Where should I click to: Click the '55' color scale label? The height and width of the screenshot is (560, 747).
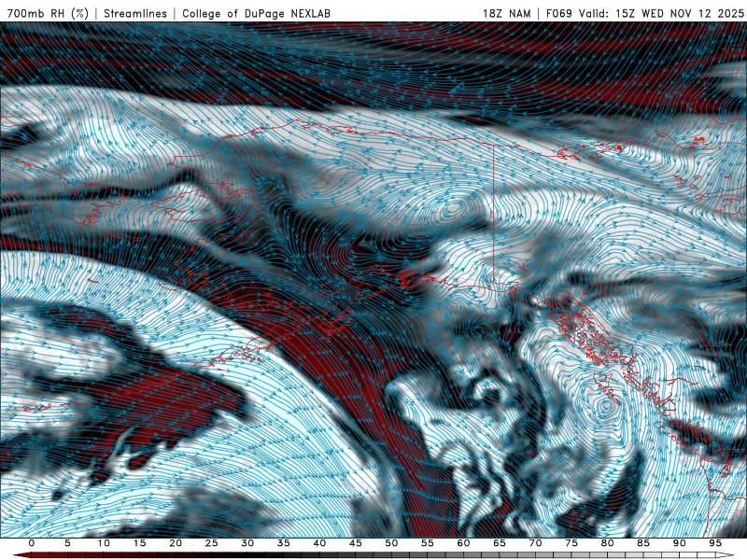coord(428,543)
